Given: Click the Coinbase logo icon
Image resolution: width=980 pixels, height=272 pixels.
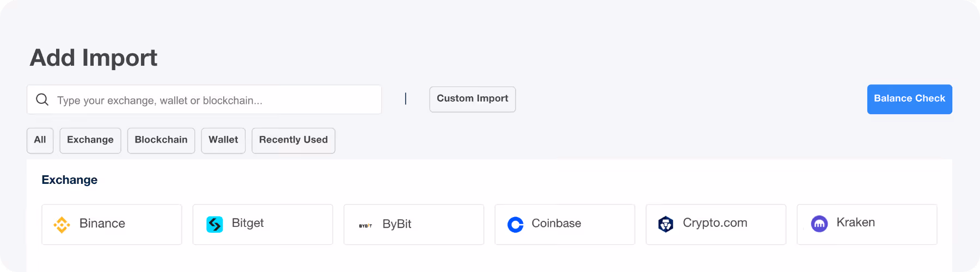Looking at the screenshot, I should point(515,225).
